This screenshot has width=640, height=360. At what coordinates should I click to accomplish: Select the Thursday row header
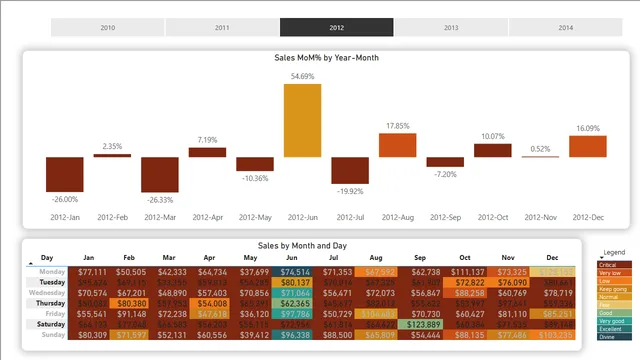47,303
